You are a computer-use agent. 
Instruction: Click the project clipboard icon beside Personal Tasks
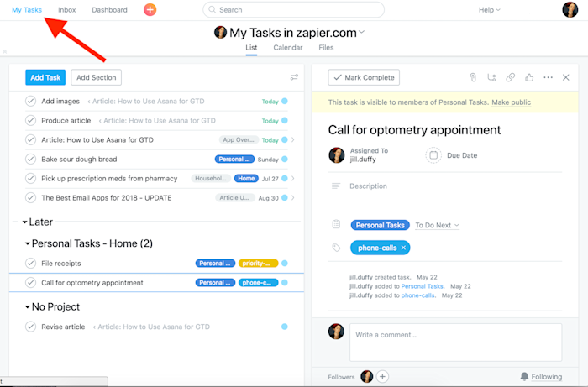pyautogui.click(x=336, y=224)
